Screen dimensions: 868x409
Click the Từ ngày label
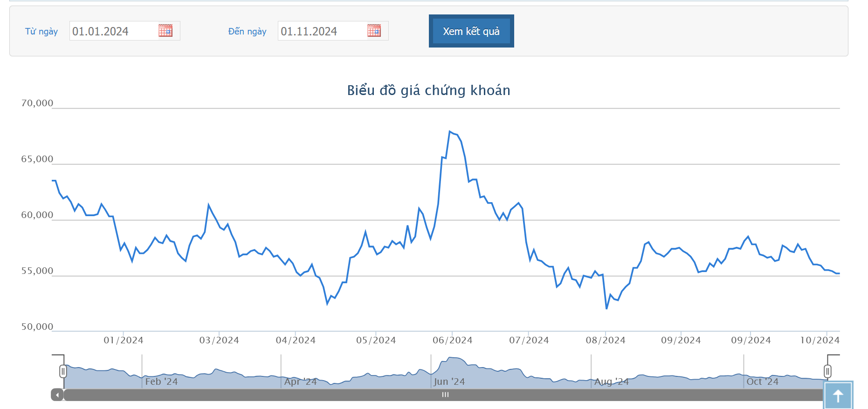41,31
